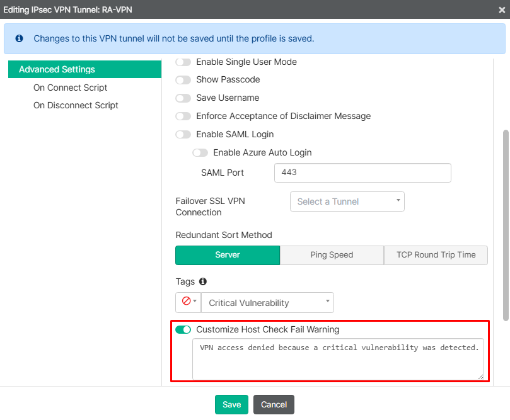Enable the Save Username option
The width and height of the screenshot is (510, 420).
click(x=183, y=98)
